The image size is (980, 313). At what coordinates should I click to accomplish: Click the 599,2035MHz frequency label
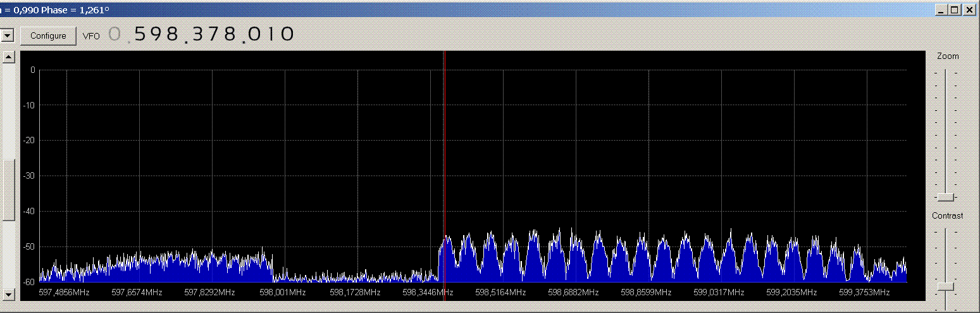point(791,293)
